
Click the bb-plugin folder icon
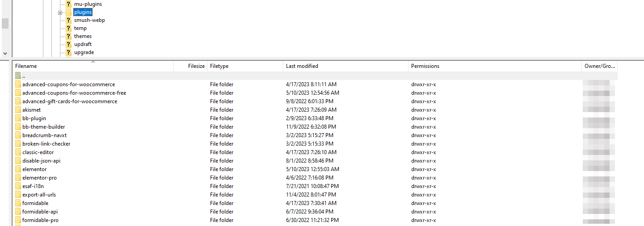pos(18,118)
